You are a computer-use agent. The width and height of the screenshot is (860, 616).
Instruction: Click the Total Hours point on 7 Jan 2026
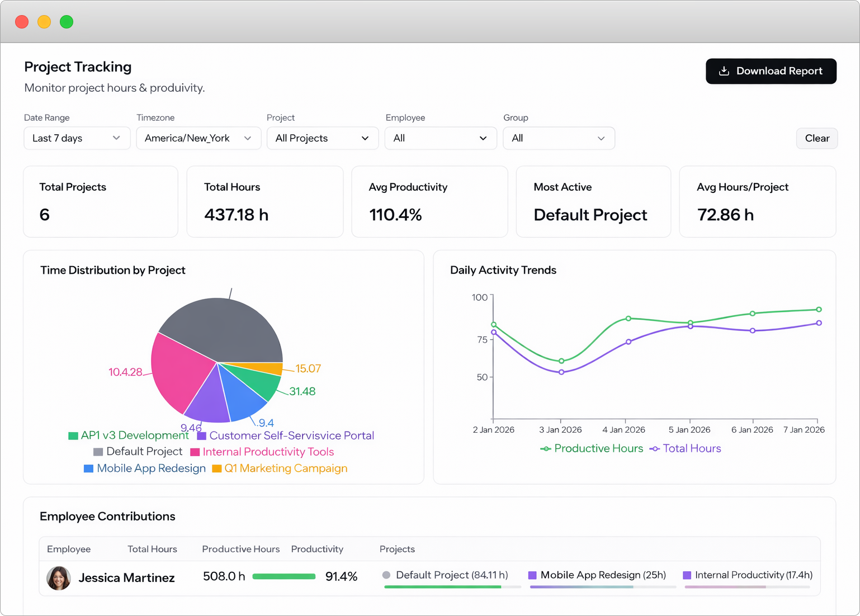point(819,323)
